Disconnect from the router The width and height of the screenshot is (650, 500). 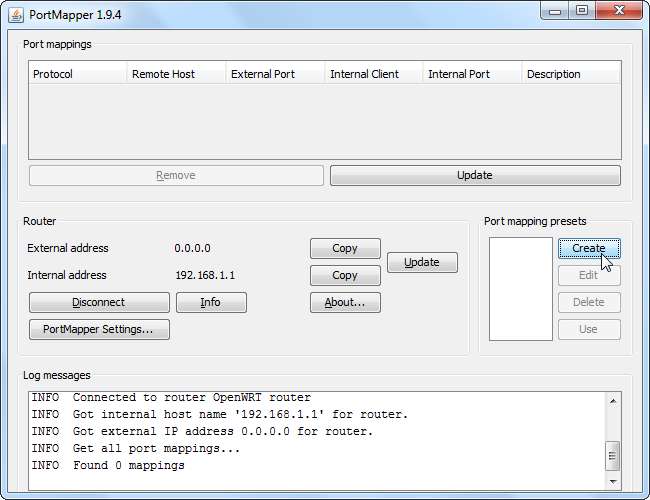click(x=99, y=302)
